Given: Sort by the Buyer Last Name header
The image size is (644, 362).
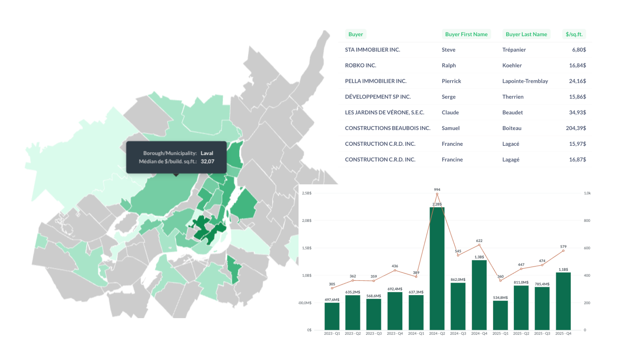Looking at the screenshot, I should point(526,34).
